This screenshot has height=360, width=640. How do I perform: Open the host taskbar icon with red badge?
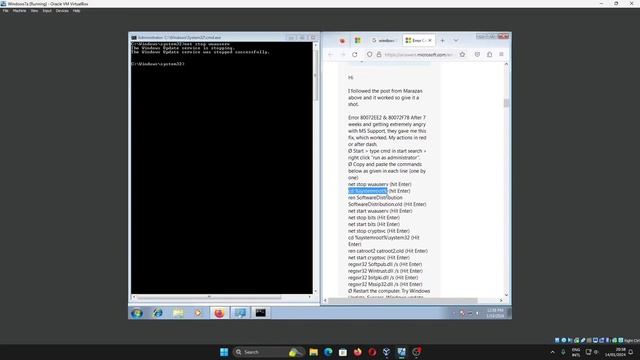tap(416, 352)
